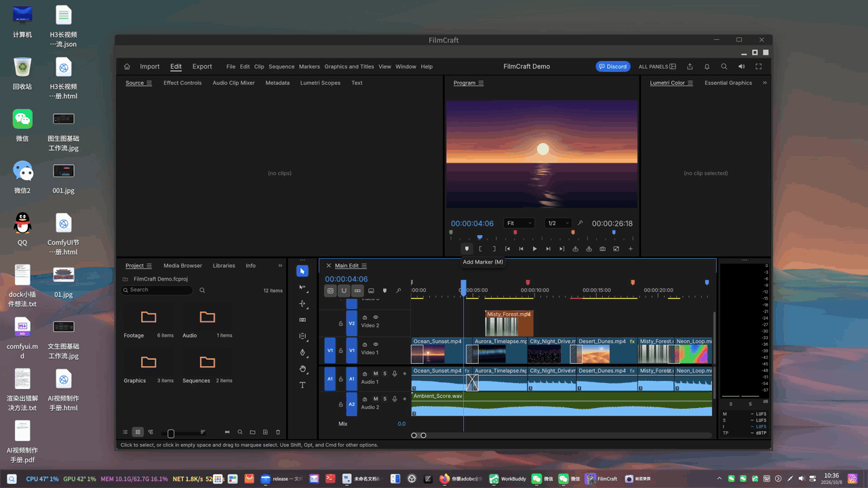Click Export Frame camera icon
The height and width of the screenshot is (488, 868).
602,249
